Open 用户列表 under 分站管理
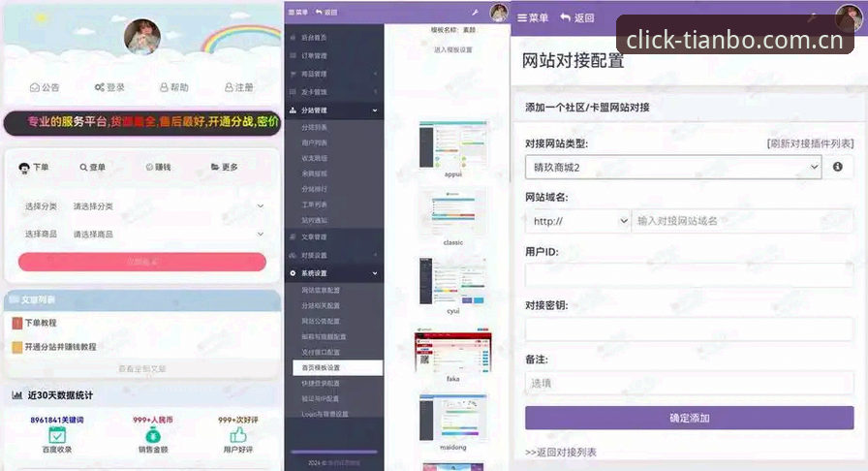868x471 pixels. [x=314, y=143]
